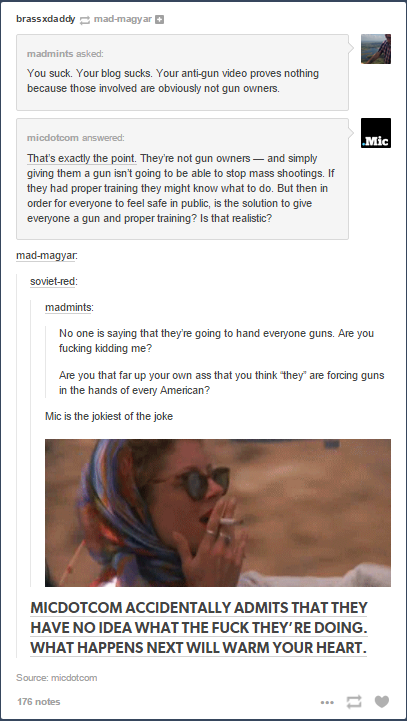Click the WHAT HAPPENS NEXT headline line

(199, 648)
